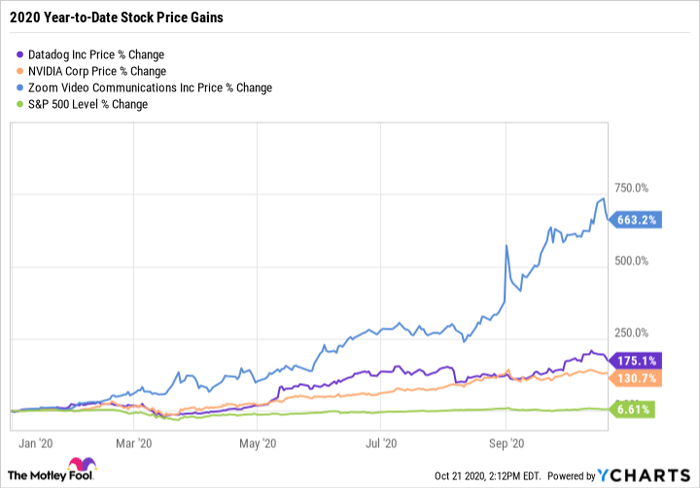700x488 pixels.
Task: Click the blue 663.2% value tag
Action: pos(634,221)
